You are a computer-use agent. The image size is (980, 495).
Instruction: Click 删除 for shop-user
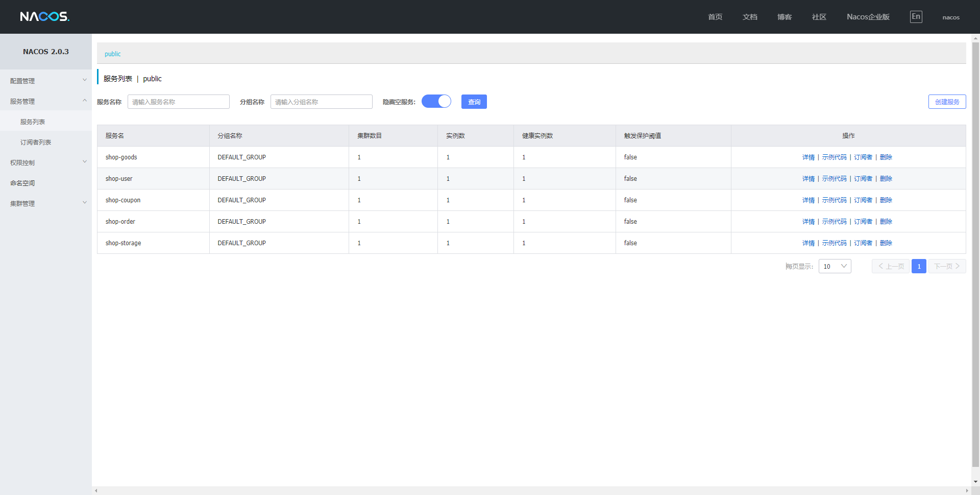(886, 179)
